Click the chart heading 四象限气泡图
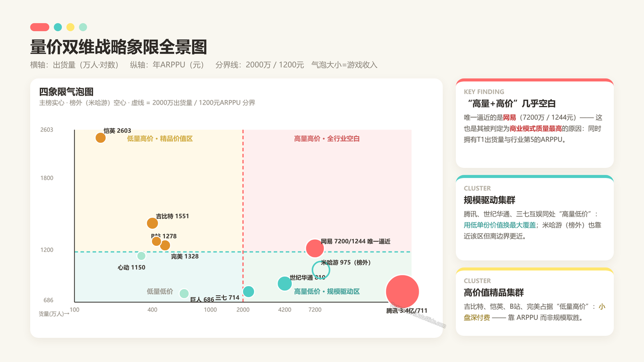This screenshot has width=644, height=362. point(66,92)
